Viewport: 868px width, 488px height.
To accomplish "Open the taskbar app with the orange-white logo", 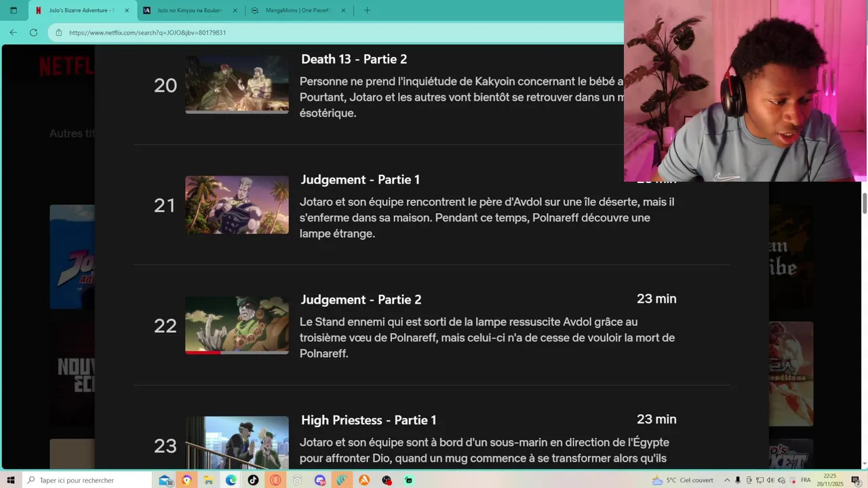I will [364, 480].
